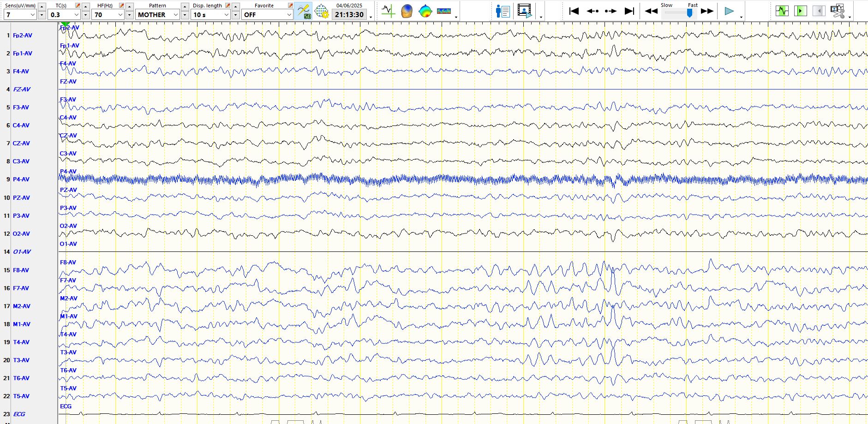868x424 pixels.
Task: Fast-forward the EEG recording
Action: [707, 11]
